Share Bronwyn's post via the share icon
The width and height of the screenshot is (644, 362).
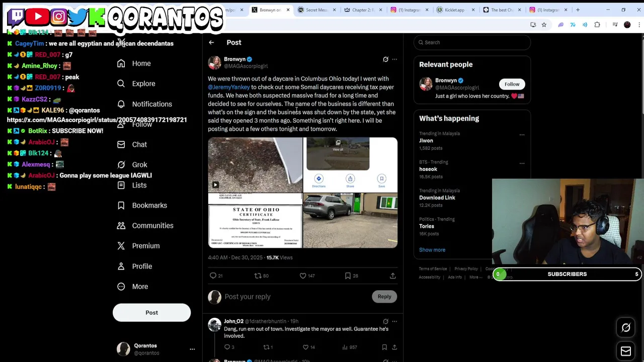tap(393, 276)
